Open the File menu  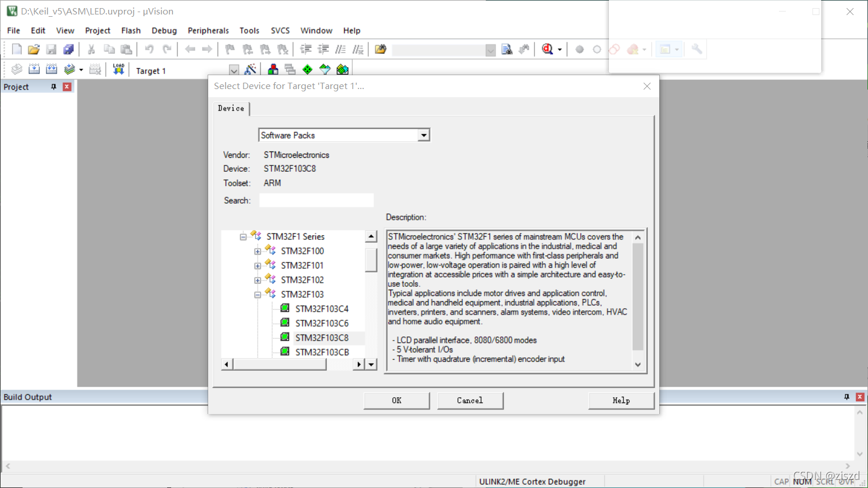pos(13,31)
